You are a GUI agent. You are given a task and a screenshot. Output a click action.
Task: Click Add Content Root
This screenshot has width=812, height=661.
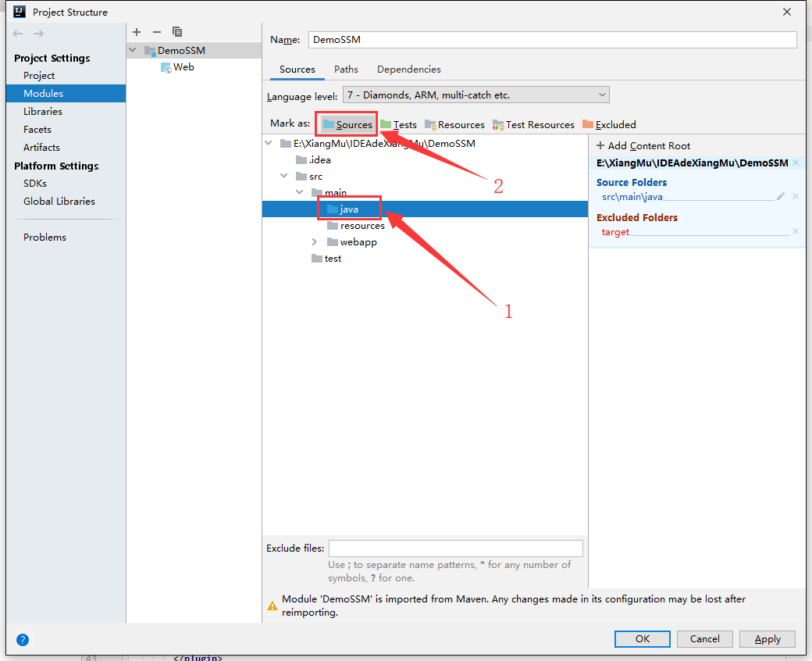pyautogui.click(x=643, y=146)
